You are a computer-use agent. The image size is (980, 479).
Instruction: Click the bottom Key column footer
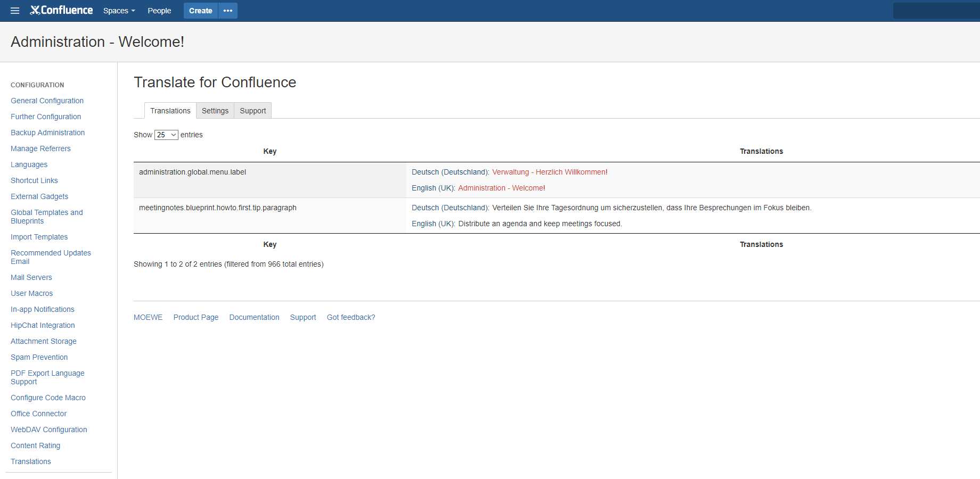pyautogui.click(x=270, y=244)
